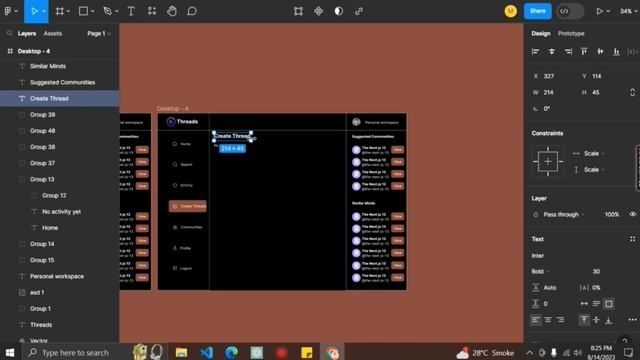Select the Group 13 layer

click(x=60, y=179)
